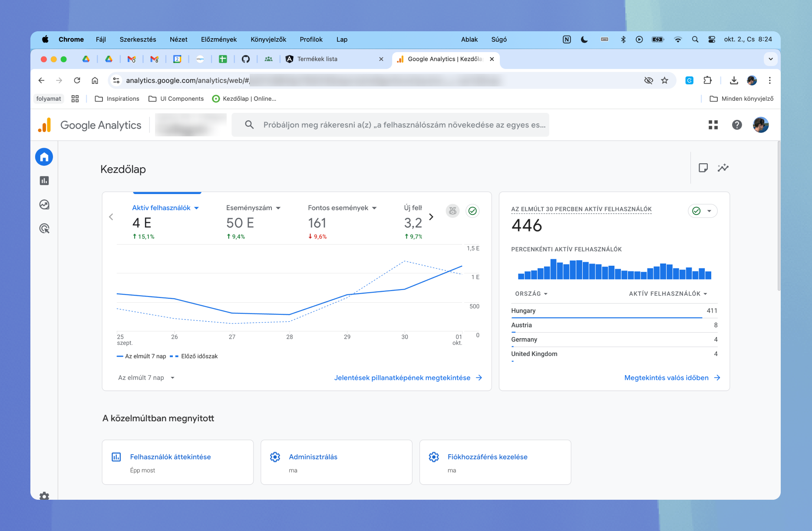This screenshot has width=812, height=531.
Task: Toggle the bookmarks visibility eye icon in Chrome
Action: 649,80
